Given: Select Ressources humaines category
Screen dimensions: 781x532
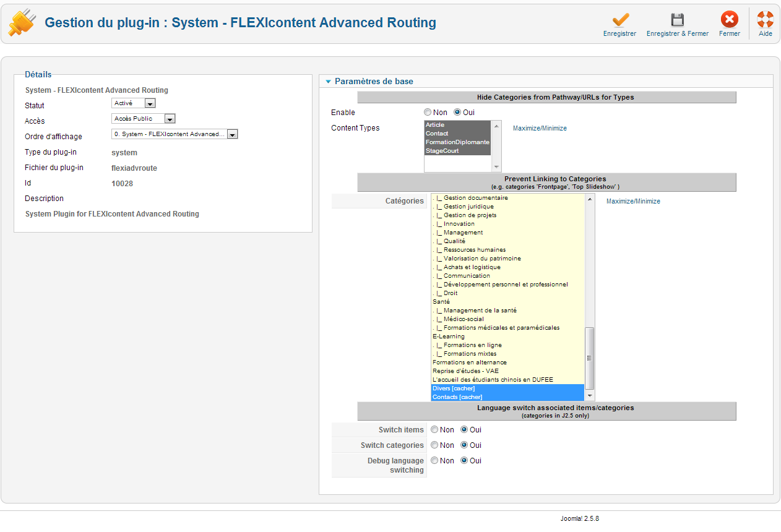Looking at the screenshot, I should click(507, 250).
